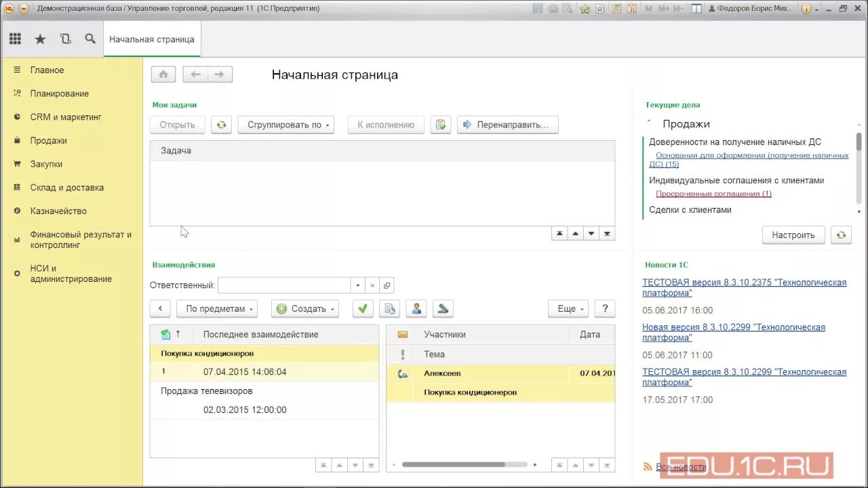Navigate forward with the right arrow button
Viewport: 868px width, 488px height.
tap(220, 75)
